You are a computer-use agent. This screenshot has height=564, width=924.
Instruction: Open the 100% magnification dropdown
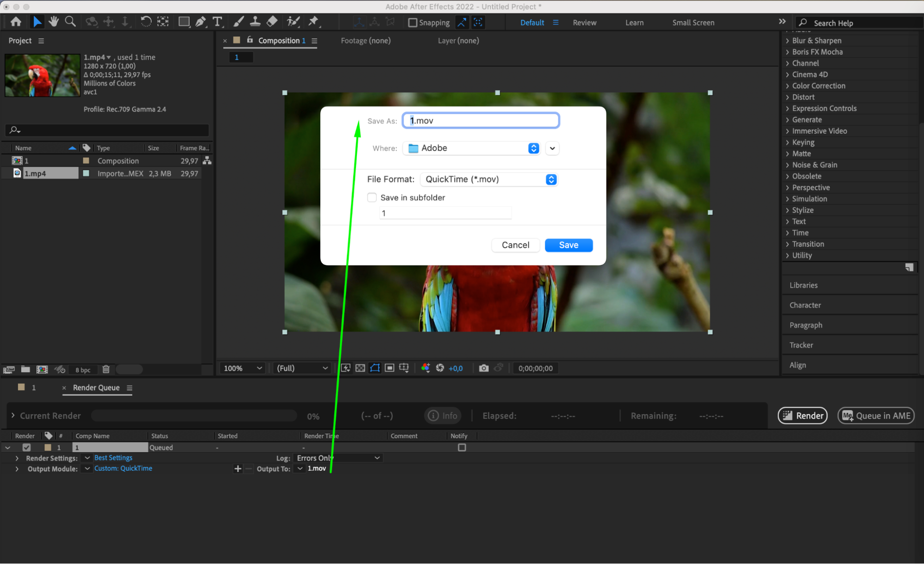point(243,368)
